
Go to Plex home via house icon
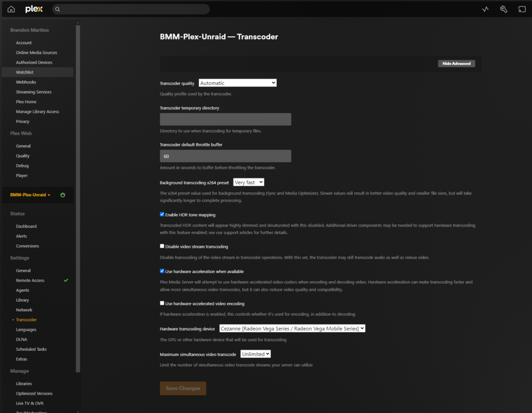click(x=11, y=9)
